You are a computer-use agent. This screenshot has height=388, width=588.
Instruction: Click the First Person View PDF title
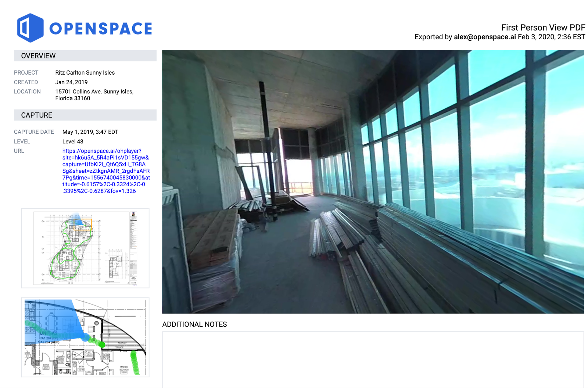pyautogui.click(x=543, y=28)
